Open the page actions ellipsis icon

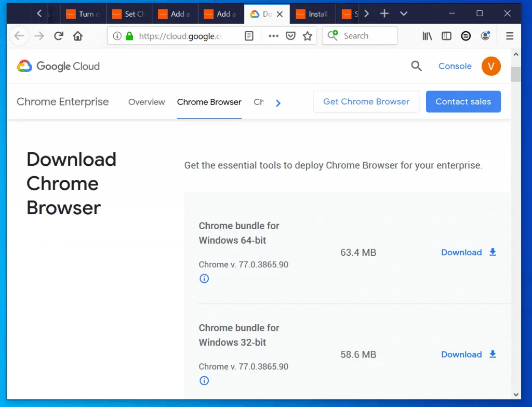coord(273,35)
